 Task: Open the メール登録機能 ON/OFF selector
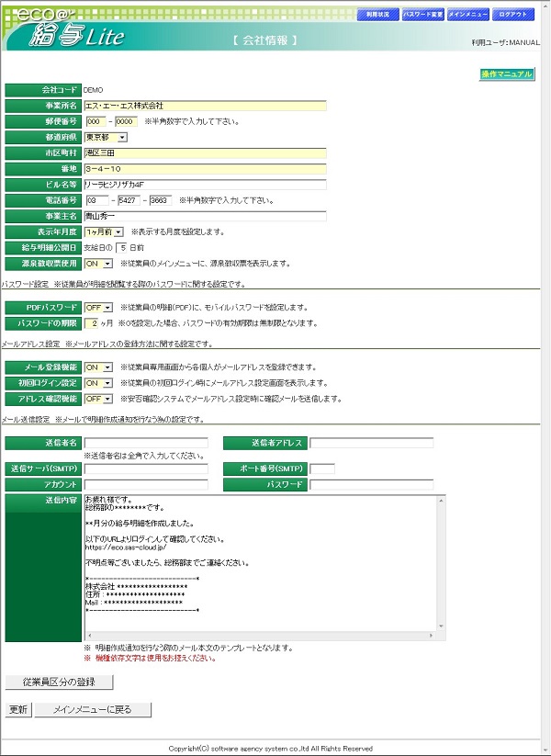tap(98, 367)
